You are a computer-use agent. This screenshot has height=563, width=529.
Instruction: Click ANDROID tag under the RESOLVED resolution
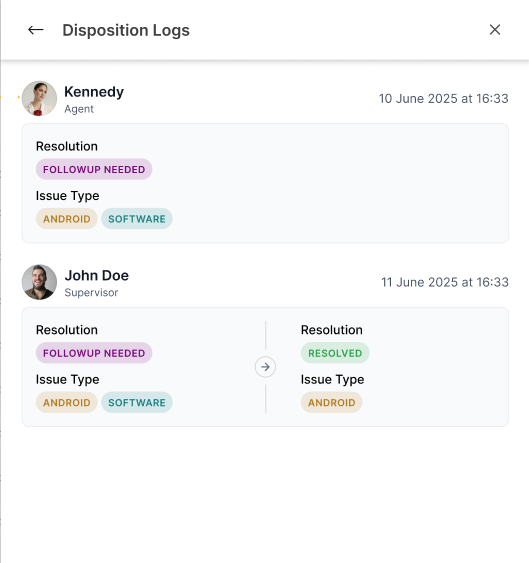(331, 403)
